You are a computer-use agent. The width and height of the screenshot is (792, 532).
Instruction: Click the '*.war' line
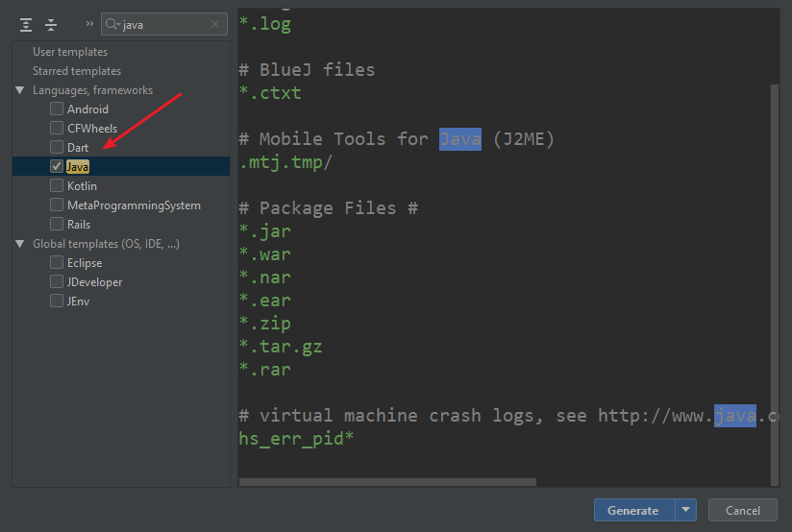[x=265, y=254]
